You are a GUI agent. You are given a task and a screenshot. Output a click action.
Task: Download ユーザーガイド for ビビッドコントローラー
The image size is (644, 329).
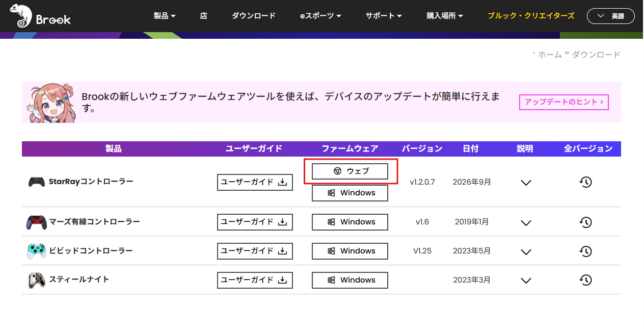click(x=255, y=251)
